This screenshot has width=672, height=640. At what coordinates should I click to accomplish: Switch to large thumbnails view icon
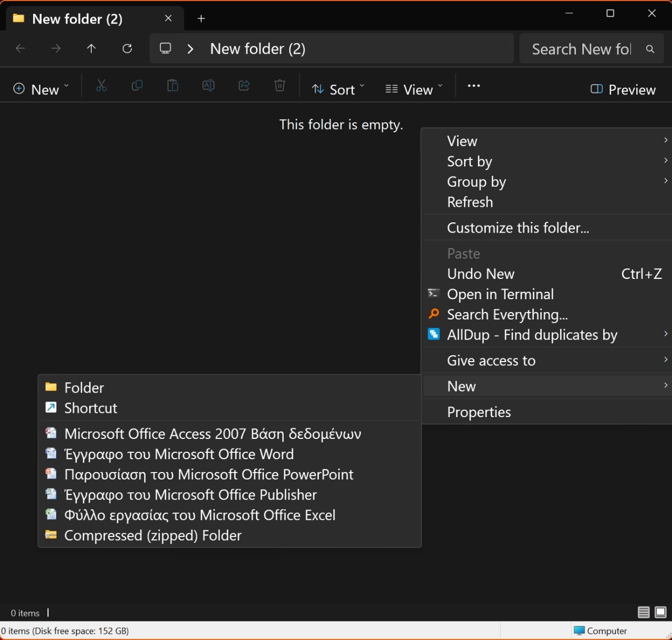[x=661, y=612]
